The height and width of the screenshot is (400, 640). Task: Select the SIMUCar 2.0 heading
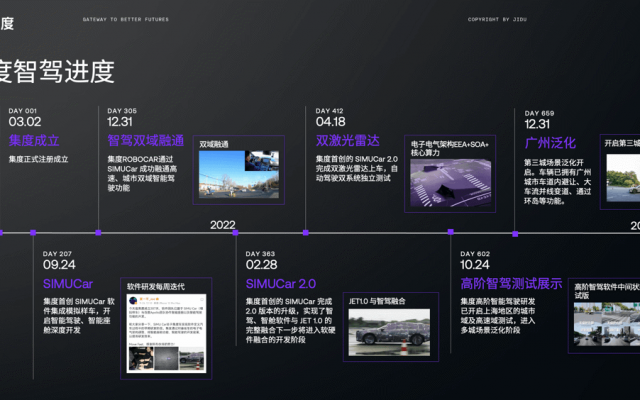pos(281,284)
